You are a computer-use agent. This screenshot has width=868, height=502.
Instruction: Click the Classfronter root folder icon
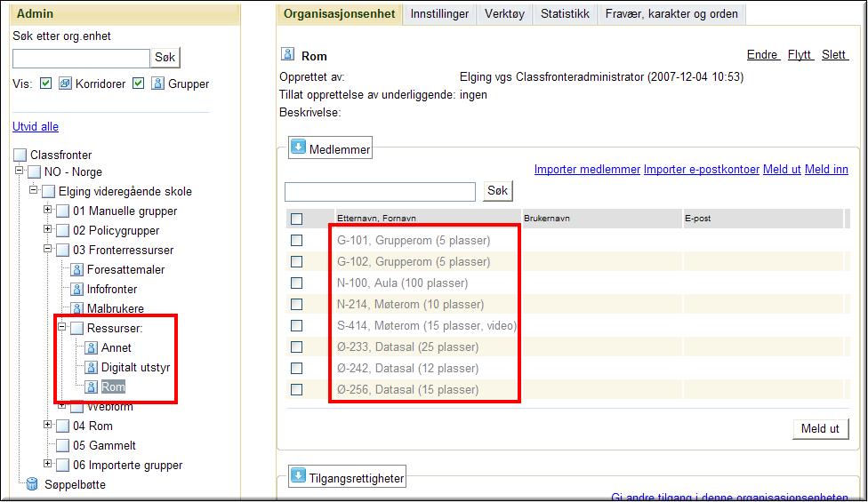(20, 155)
